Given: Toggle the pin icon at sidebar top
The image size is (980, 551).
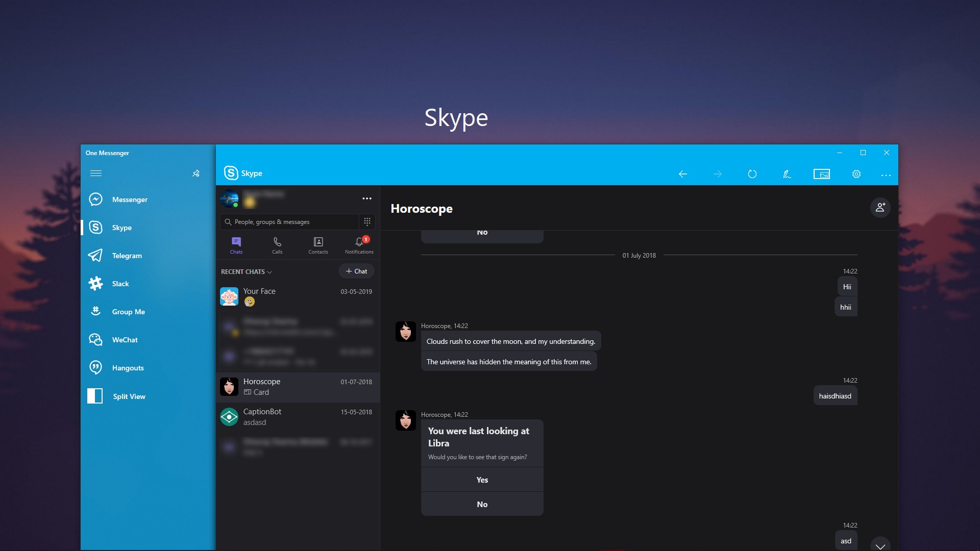Looking at the screenshot, I should click(x=196, y=173).
